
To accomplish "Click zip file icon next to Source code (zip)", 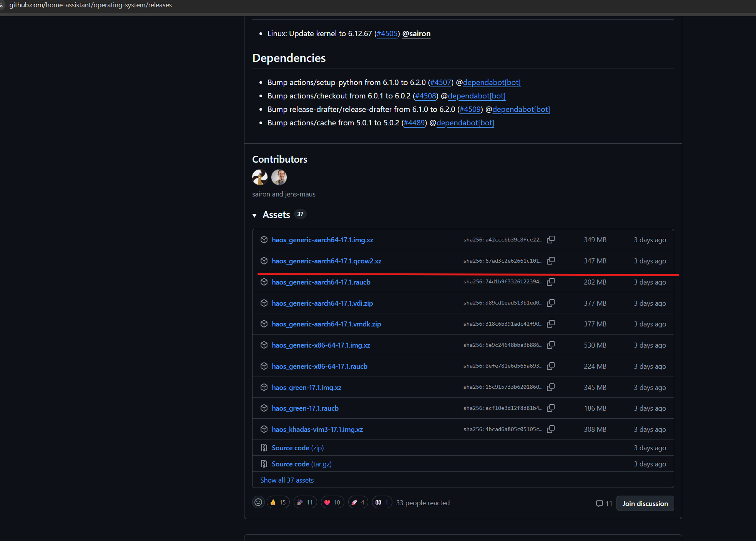I will click(264, 448).
